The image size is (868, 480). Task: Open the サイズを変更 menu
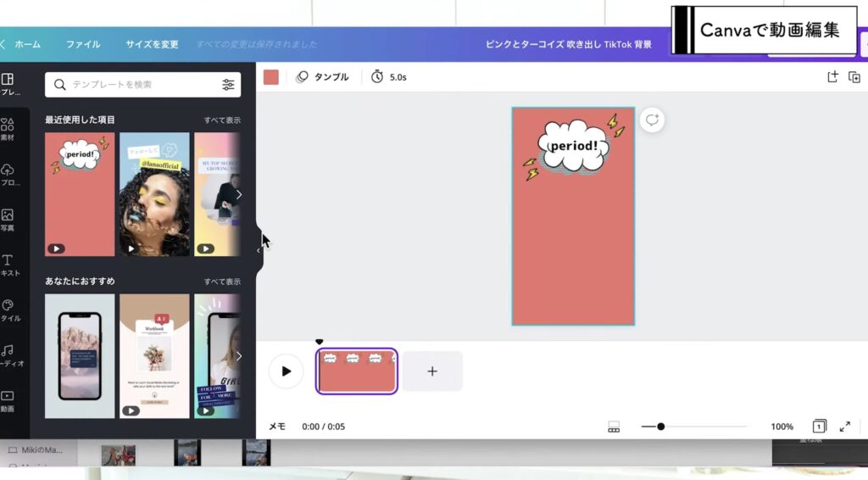152,44
